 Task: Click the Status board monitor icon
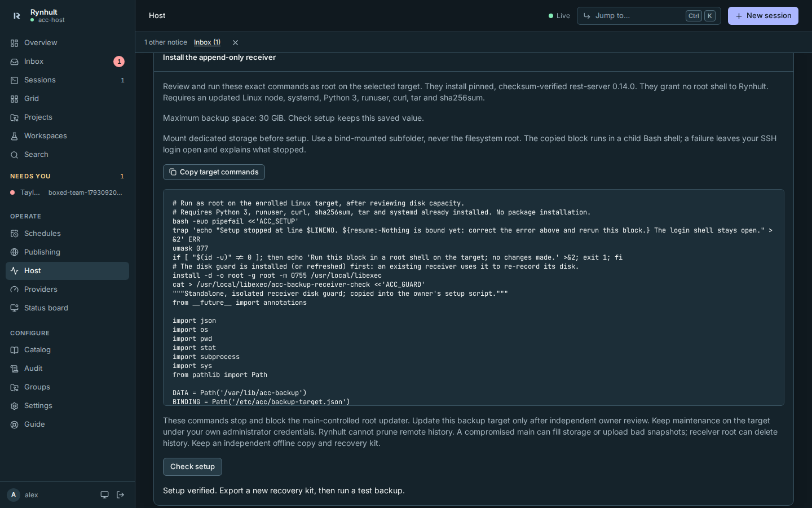15,308
